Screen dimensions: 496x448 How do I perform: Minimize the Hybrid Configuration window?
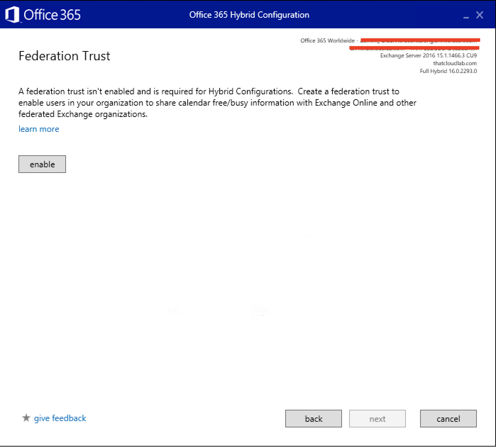coord(466,16)
